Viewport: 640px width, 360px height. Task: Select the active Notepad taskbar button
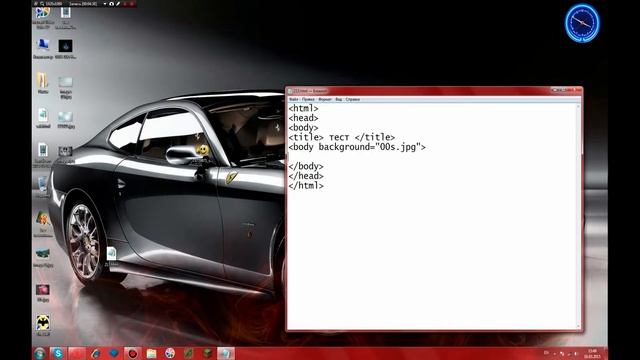[x=226, y=353]
